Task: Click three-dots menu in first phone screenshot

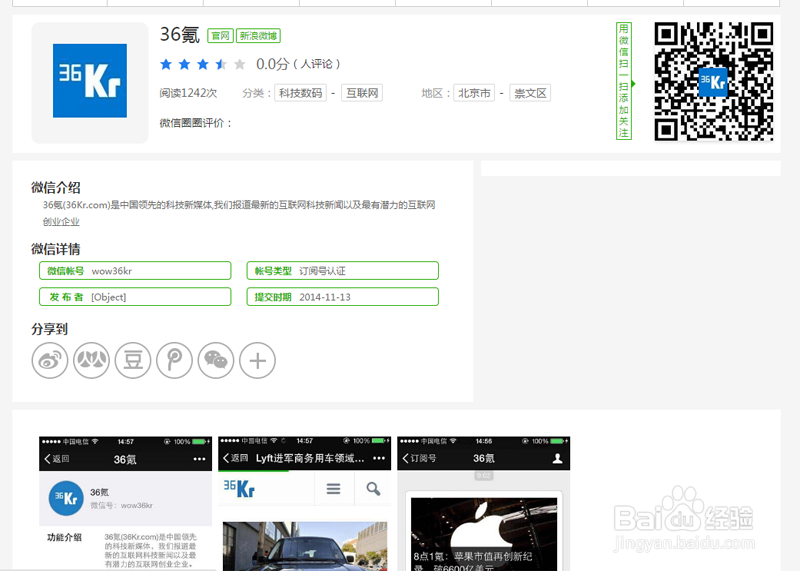Action: coord(199,459)
